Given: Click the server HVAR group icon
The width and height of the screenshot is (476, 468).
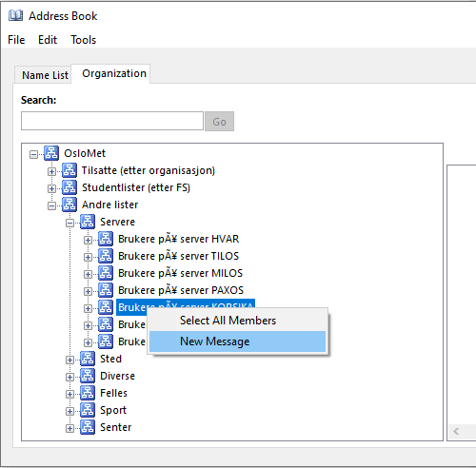Looking at the screenshot, I should click(x=106, y=239).
